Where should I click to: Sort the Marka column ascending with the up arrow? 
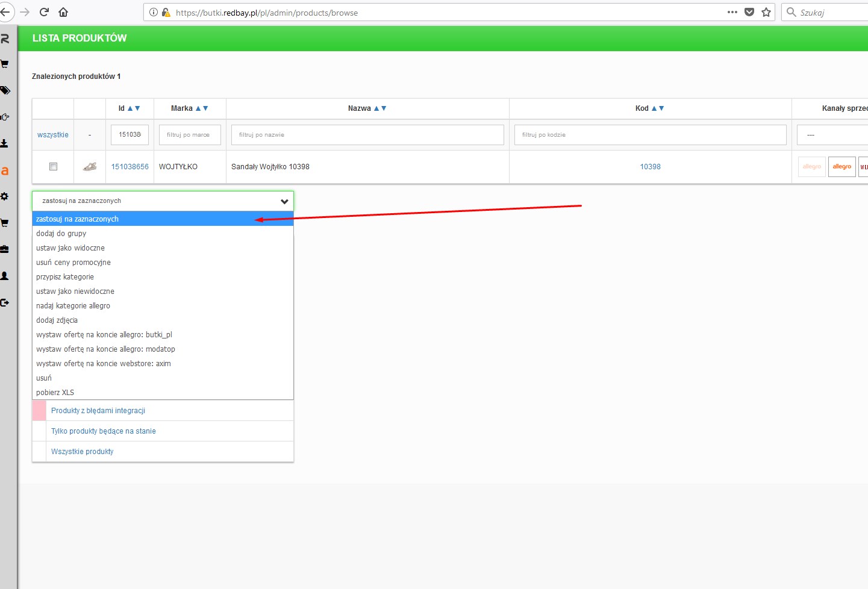click(x=198, y=108)
